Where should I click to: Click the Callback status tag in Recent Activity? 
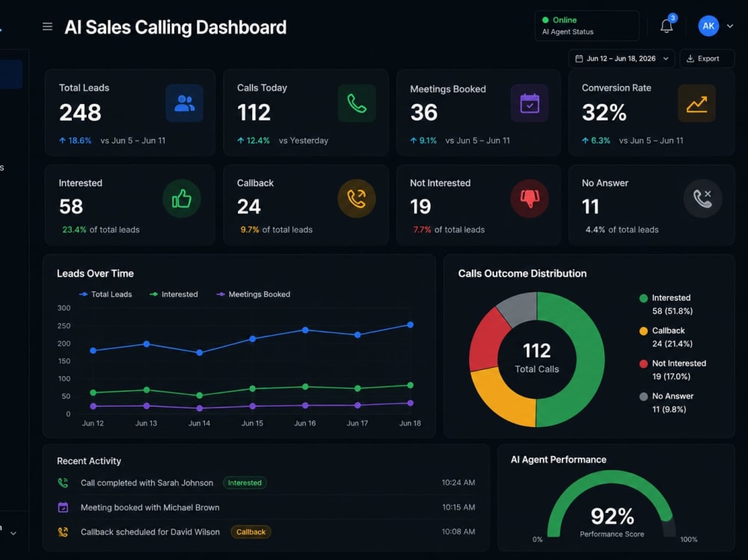(x=251, y=532)
